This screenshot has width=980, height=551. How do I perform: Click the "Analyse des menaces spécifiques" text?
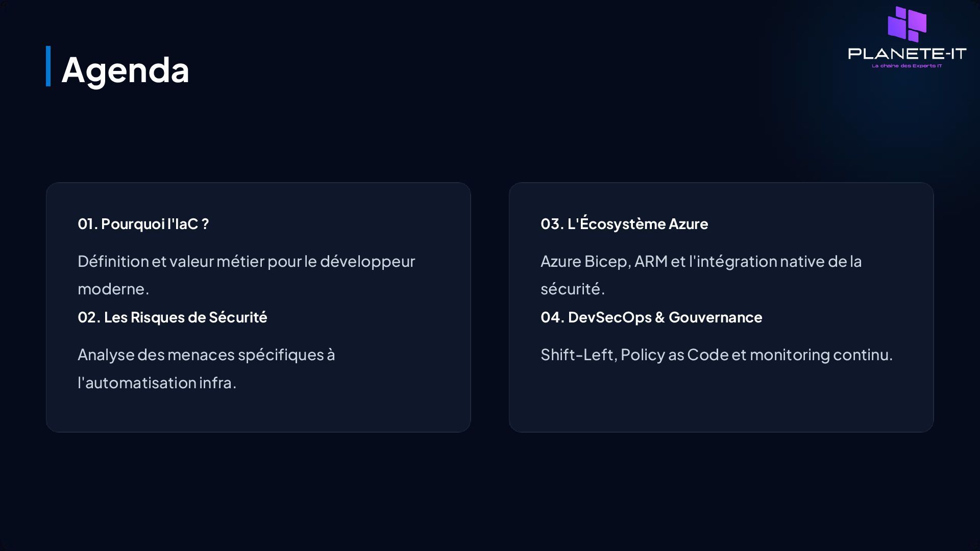206,354
